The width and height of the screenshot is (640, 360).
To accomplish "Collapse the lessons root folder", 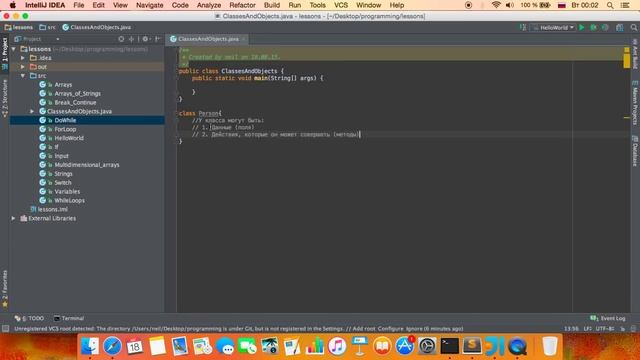I will (x=14, y=49).
